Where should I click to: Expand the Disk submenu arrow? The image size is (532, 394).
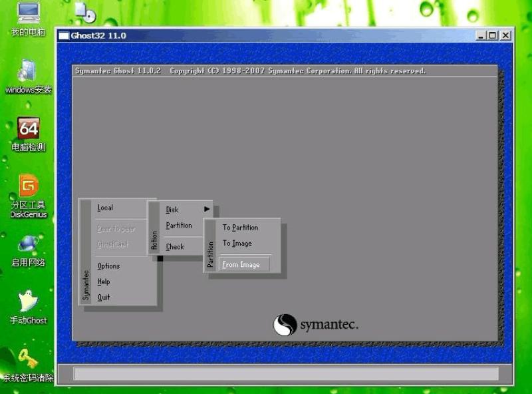(x=207, y=209)
